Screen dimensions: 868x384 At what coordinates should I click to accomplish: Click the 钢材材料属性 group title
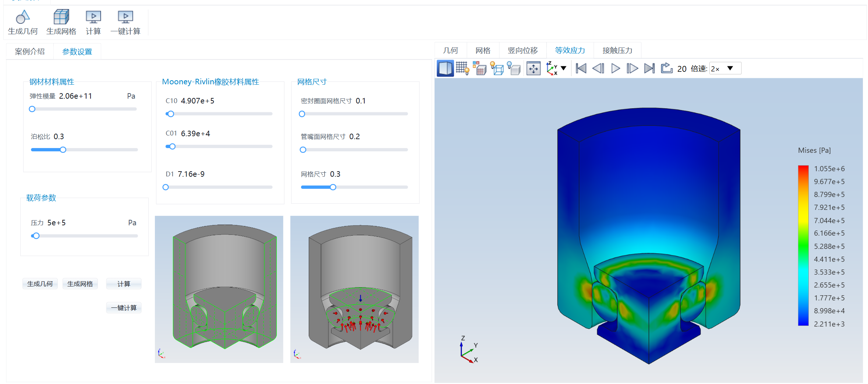(52, 82)
